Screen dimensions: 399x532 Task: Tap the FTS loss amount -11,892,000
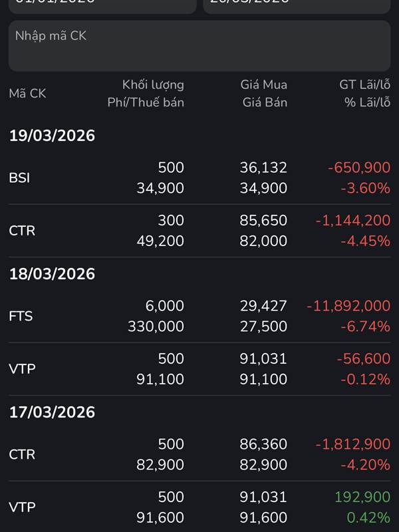coord(348,306)
